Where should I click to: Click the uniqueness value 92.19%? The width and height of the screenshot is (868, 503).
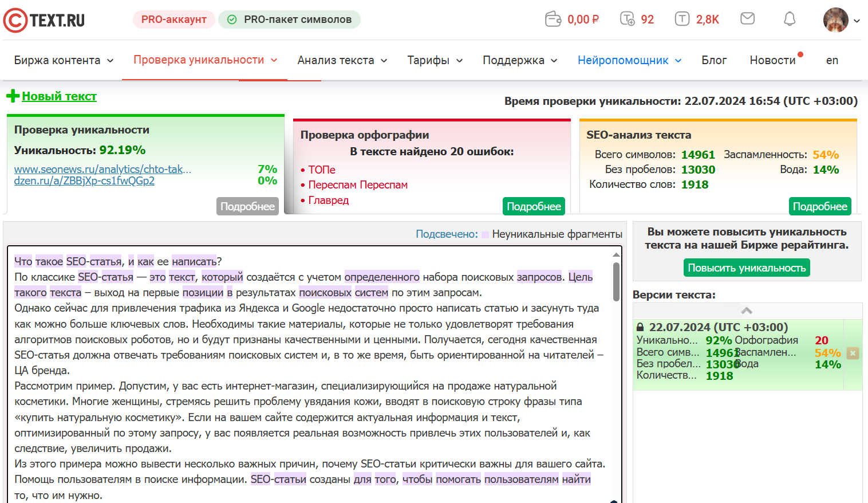(123, 150)
